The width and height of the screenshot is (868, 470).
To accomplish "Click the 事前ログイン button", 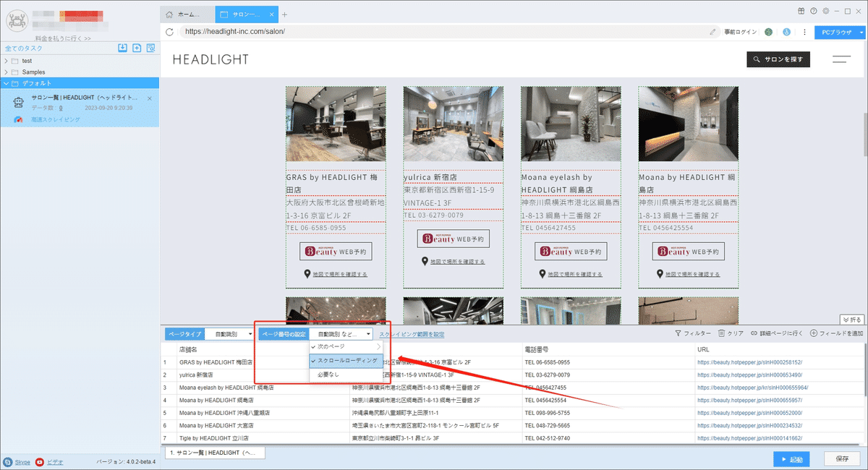I will coord(741,32).
